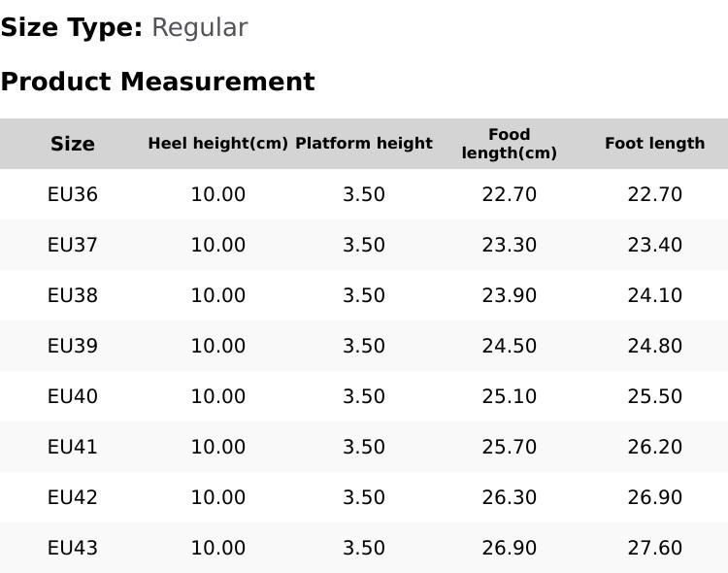Select the EU39 size cell
The height and width of the screenshot is (573, 728).
click(73, 346)
